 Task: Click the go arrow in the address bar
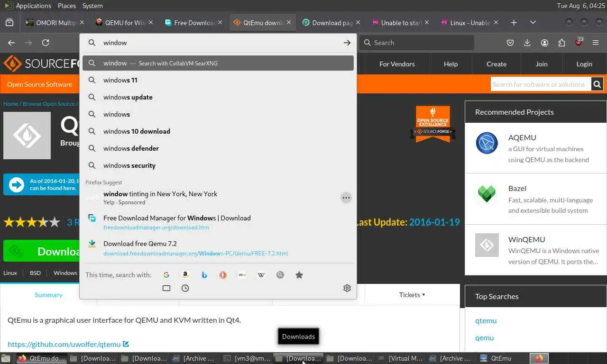[347, 43]
